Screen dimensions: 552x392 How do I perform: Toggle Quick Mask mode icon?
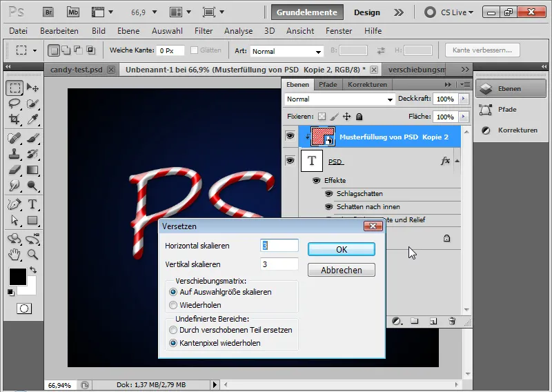[x=24, y=308]
